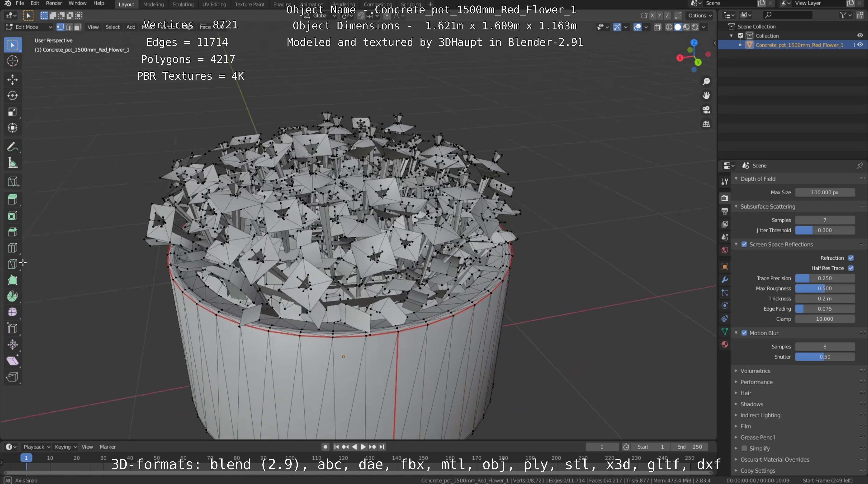Toggle the Refraction checkbox
This screenshot has width=868, height=484.
click(x=851, y=258)
